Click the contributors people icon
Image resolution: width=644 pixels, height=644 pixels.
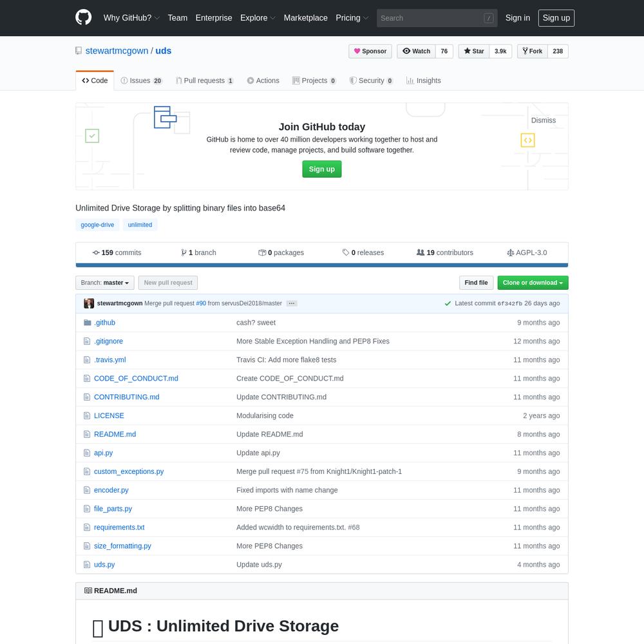[x=420, y=252]
